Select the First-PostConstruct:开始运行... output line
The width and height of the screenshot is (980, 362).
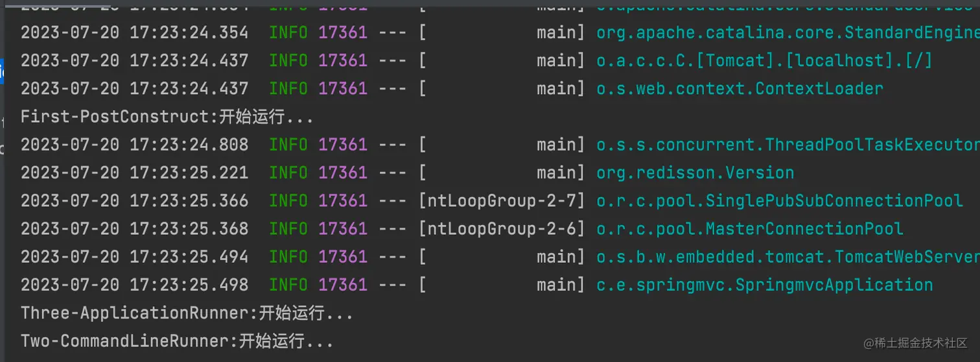click(x=167, y=117)
